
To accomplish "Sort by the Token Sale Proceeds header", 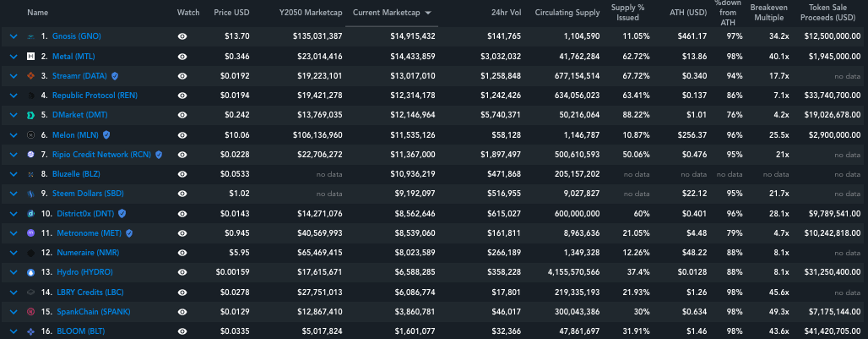I will [830, 12].
